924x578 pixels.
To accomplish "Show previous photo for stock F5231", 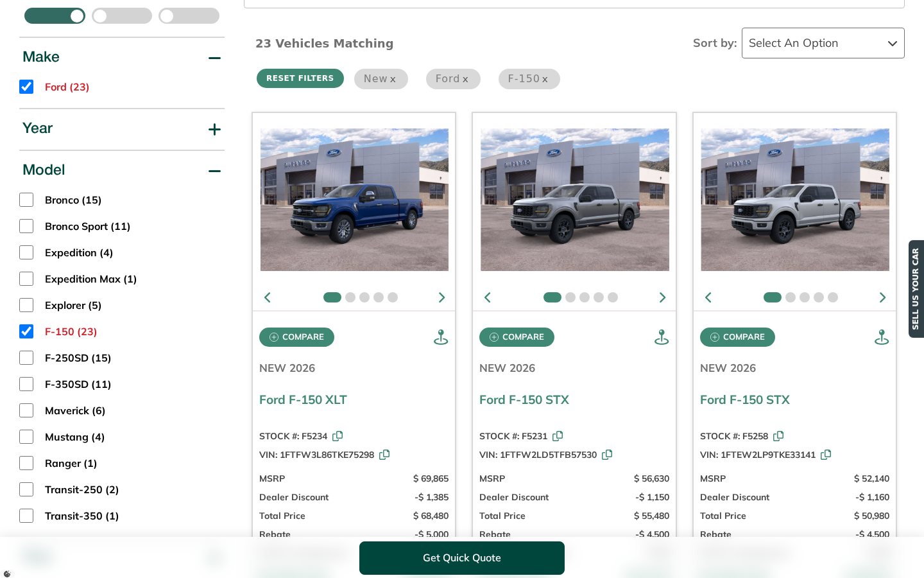I will (x=488, y=297).
